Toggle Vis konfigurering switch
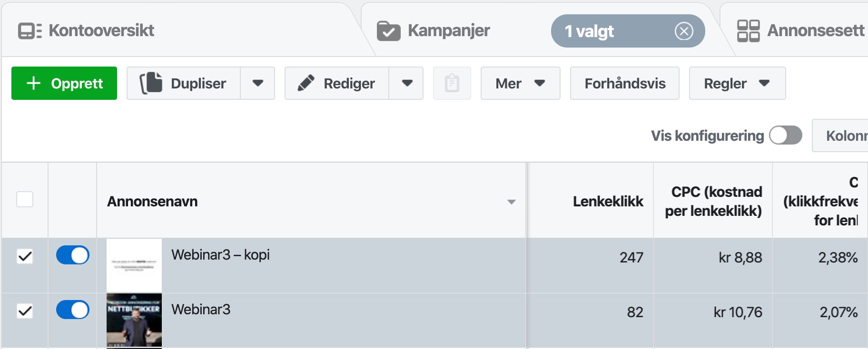The width and height of the screenshot is (868, 349). pyautogui.click(x=785, y=136)
